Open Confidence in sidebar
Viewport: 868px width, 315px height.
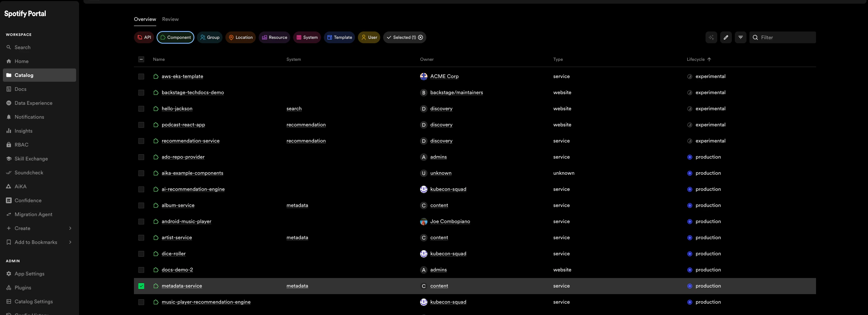click(x=40, y=200)
